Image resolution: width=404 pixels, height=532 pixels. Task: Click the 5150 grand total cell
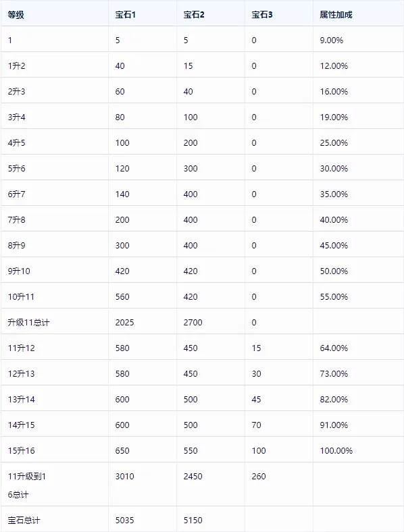(193, 520)
